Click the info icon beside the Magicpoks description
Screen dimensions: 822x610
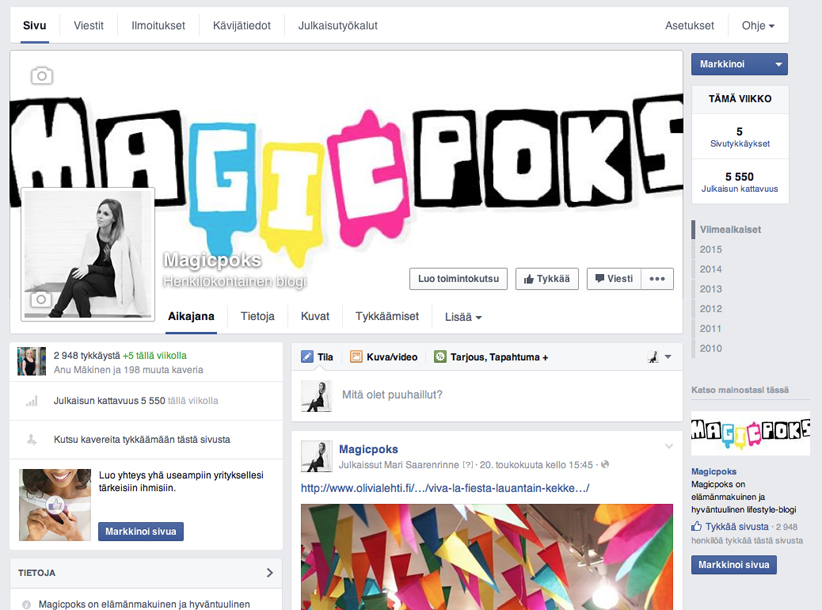pyautogui.click(x=27, y=604)
